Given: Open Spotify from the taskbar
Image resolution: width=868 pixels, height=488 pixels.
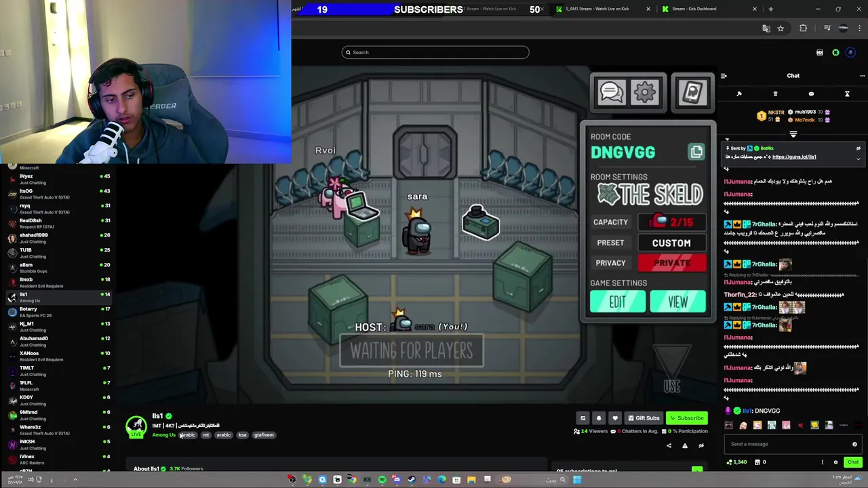Looking at the screenshot, I should [382, 480].
